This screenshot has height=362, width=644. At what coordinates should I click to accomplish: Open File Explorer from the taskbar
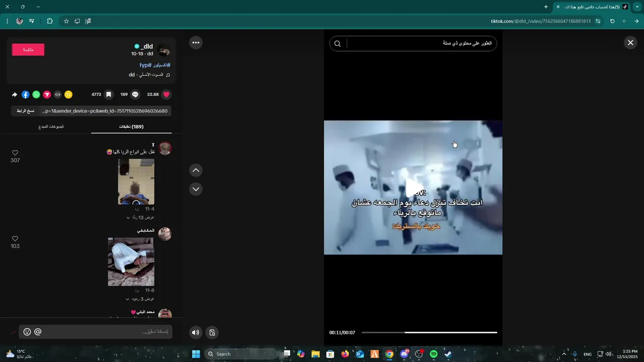click(315, 354)
